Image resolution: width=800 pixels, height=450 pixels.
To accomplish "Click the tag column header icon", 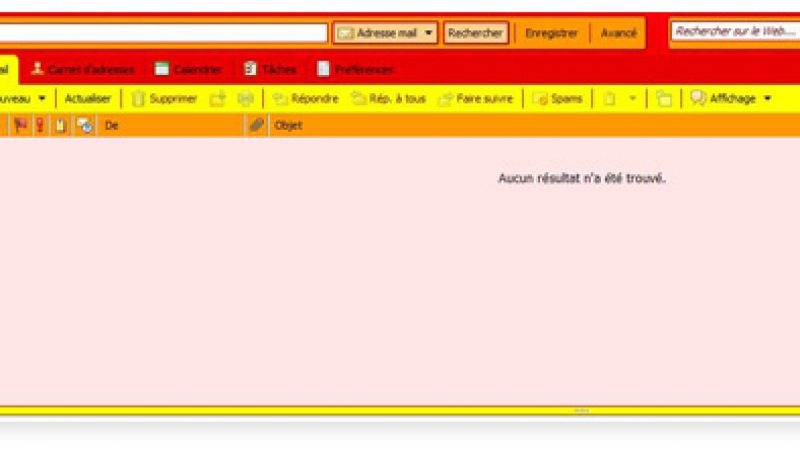I will (x=60, y=126).
